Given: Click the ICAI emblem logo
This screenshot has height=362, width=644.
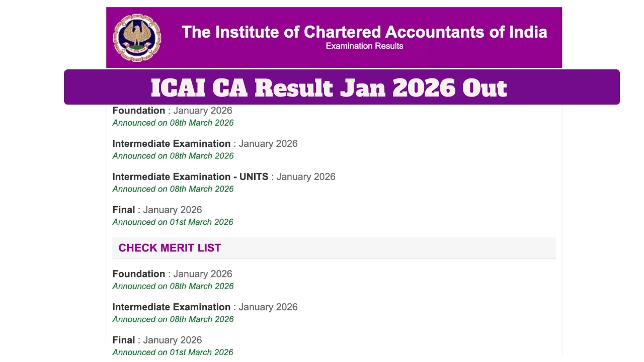Looking at the screenshot, I should [137, 38].
